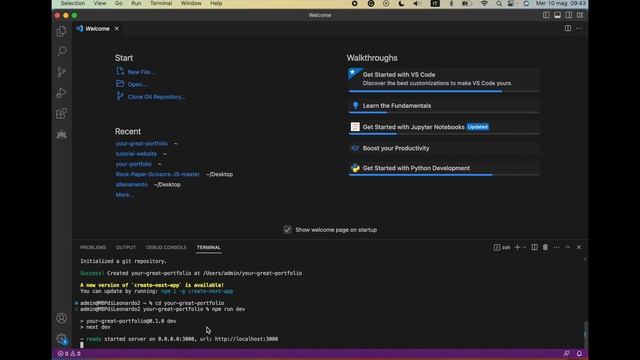Open the Run menu
Screen dimensions: 640x360
[x=136, y=3]
